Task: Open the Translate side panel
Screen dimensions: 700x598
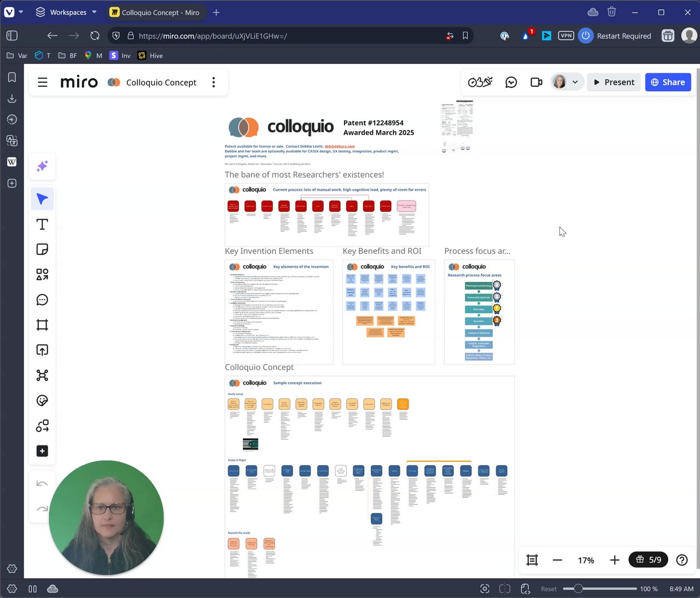Action: click(x=12, y=140)
